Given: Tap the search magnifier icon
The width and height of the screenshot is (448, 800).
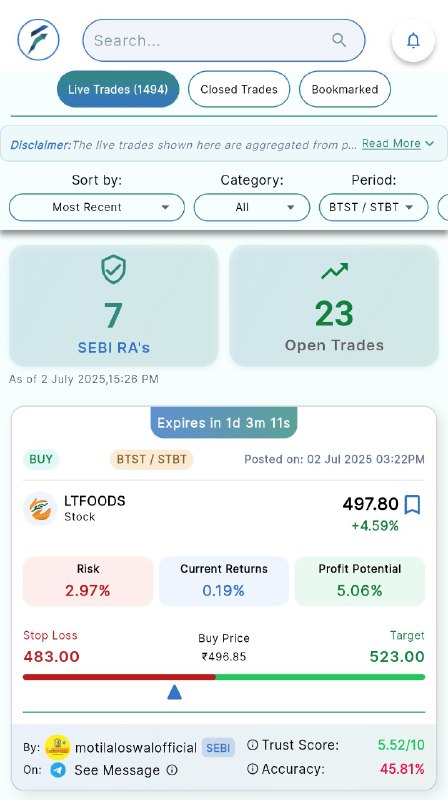Looking at the screenshot, I should click(x=339, y=39).
